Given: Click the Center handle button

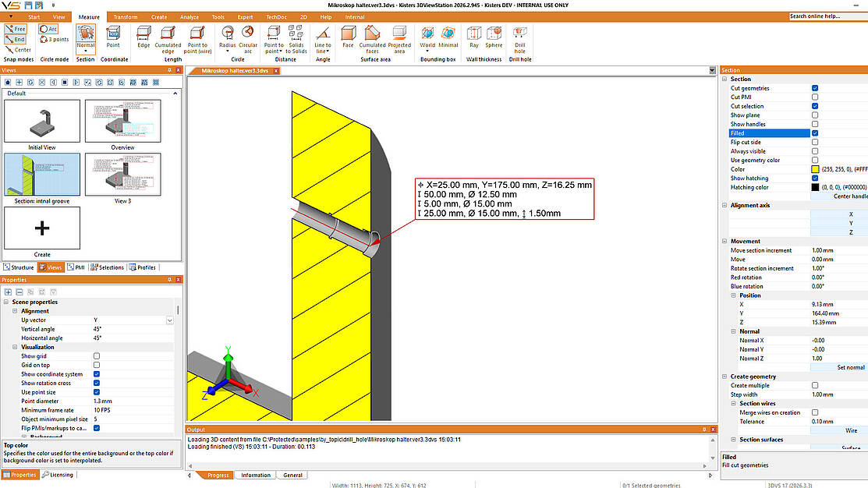Looking at the screenshot, I should coord(839,196).
